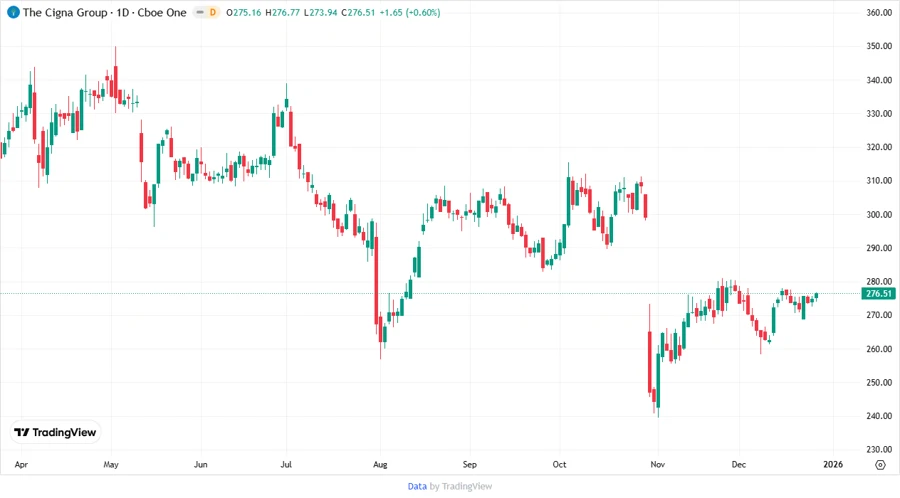
Task: Click the 290.00 price axis label
Action: 879,248
